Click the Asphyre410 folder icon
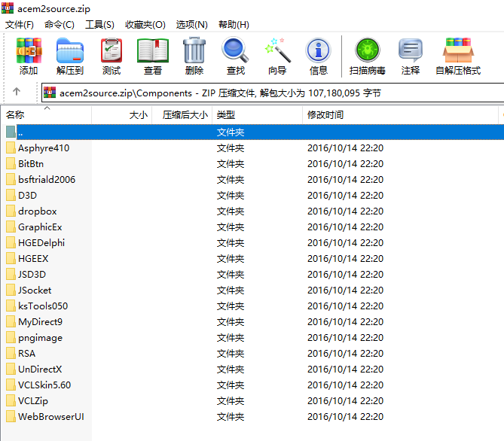The height and width of the screenshot is (441, 504). click(x=11, y=148)
